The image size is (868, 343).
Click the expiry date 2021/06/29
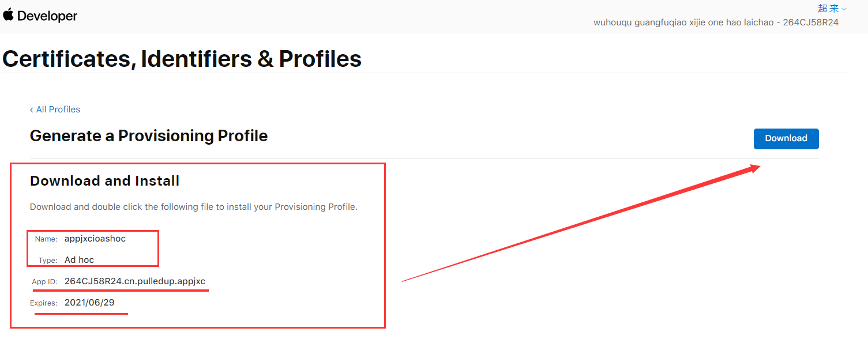coord(89,303)
